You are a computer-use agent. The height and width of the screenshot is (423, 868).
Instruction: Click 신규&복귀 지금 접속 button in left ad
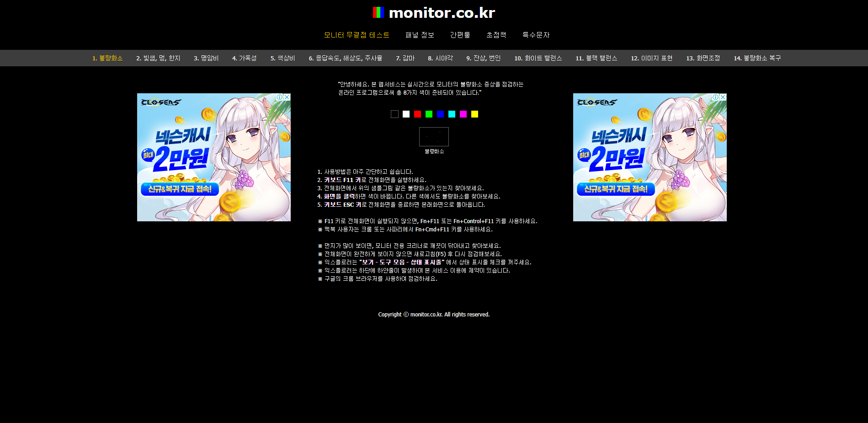coord(180,189)
